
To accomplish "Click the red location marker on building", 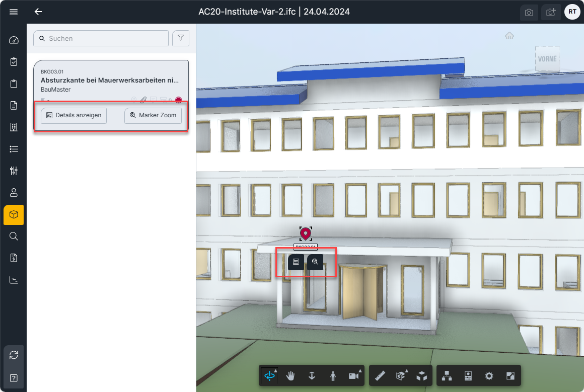I will tap(306, 233).
